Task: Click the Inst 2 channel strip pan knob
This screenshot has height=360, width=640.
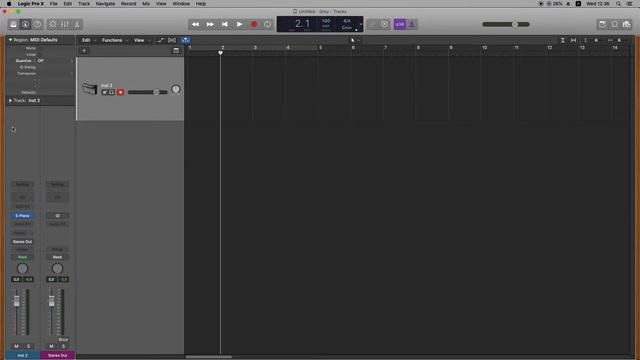Action: pos(22,269)
